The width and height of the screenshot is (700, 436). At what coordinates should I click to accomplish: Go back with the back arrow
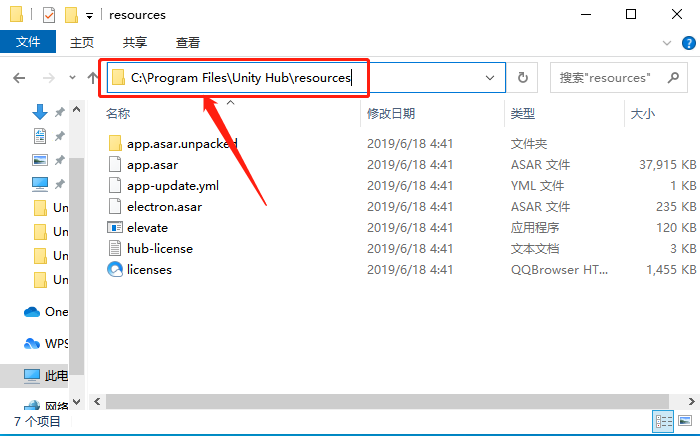click(19, 78)
